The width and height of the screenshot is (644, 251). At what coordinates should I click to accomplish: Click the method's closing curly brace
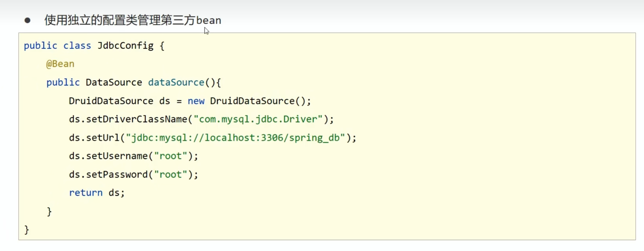49,212
